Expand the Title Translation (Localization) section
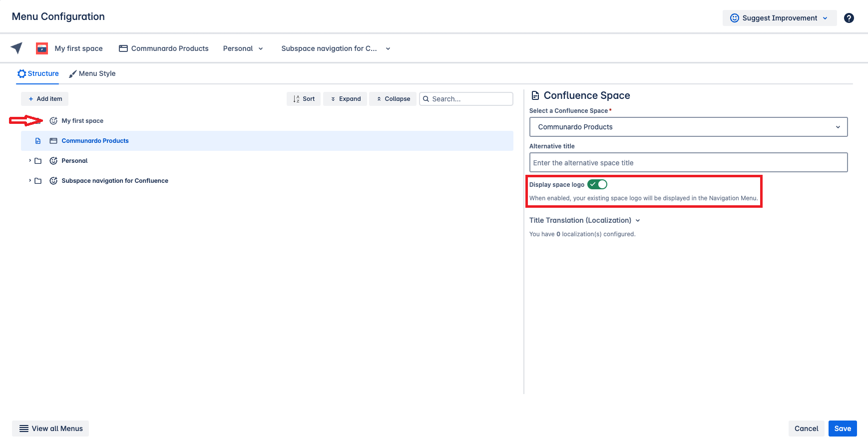This screenshot has height=446, width=868. [x=584, y=220]
